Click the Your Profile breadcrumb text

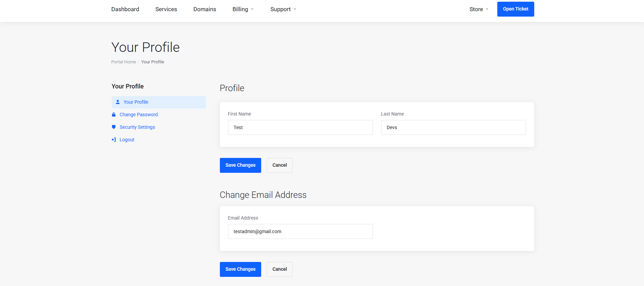click(x=153, y=62)
